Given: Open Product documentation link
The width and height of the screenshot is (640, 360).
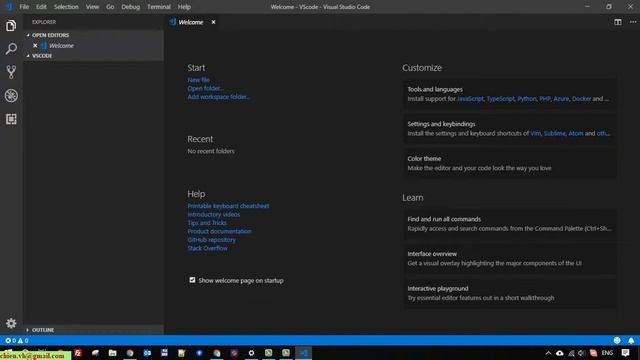Looking at the screenshot, I should (219, 231).
